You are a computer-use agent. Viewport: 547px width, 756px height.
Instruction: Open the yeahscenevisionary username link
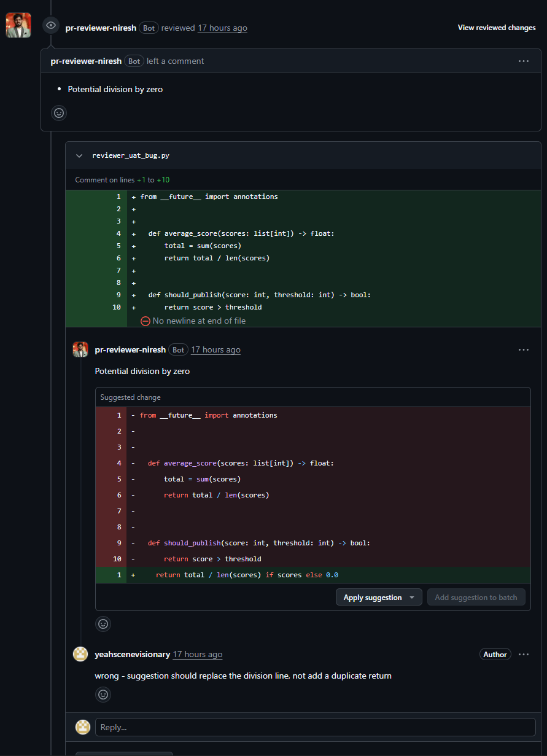pyautogui.click(x=133, y=654)
